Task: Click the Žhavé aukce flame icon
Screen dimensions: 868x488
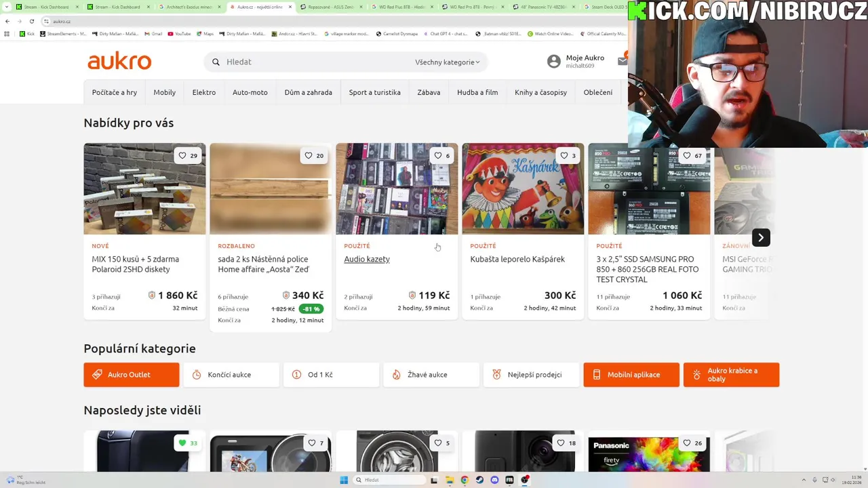Action: pos(397,374)
